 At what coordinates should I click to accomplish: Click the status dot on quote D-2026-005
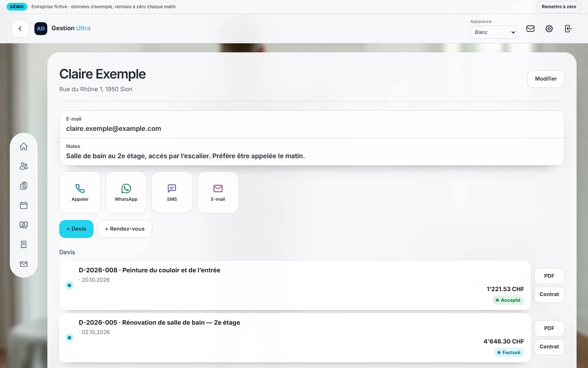69,338
